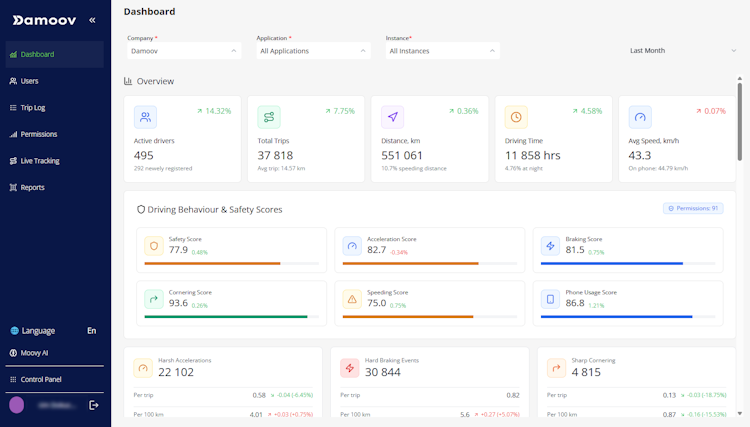This screenshot has width=750, height=427.
Task: Click the Permissions: 91 badge
Action: (693, 208)
